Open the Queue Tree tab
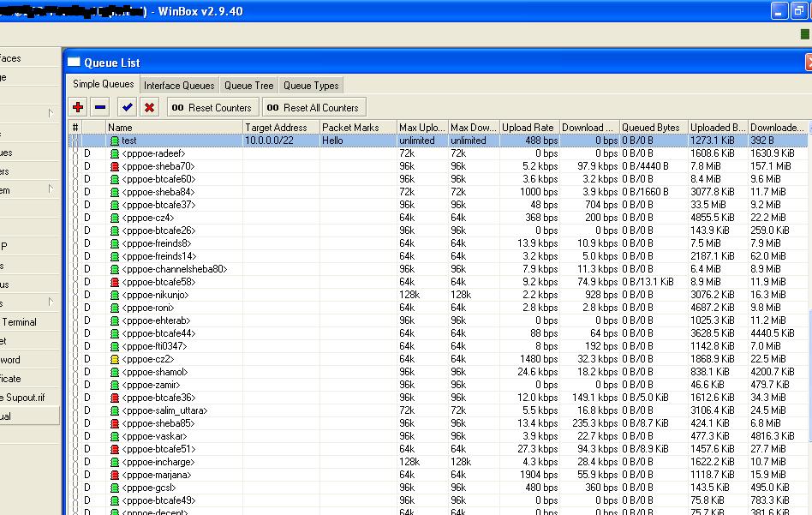812x515 pixels. 248,86
